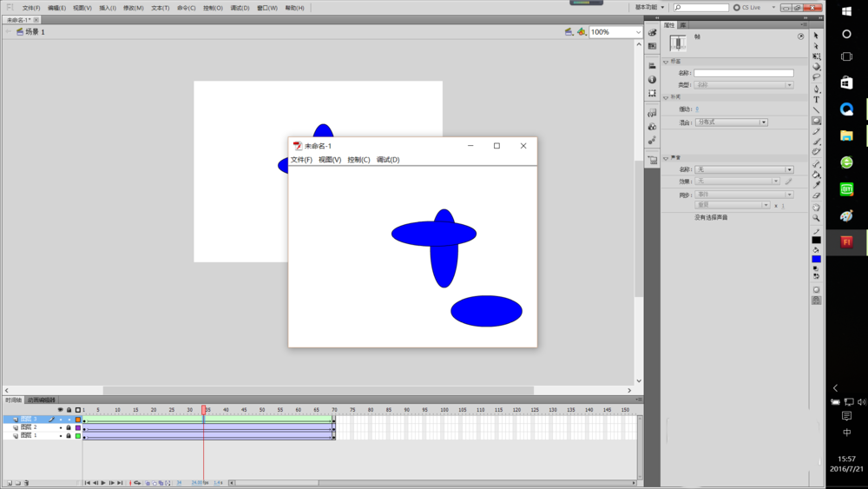Go to first frame button
Screen dimensions: 868x489
(x=88, y=483)
